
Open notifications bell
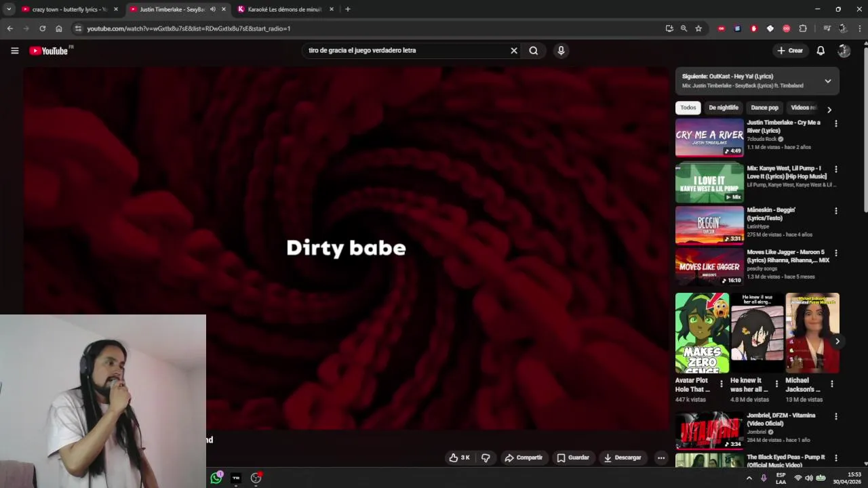click(821, 51)
